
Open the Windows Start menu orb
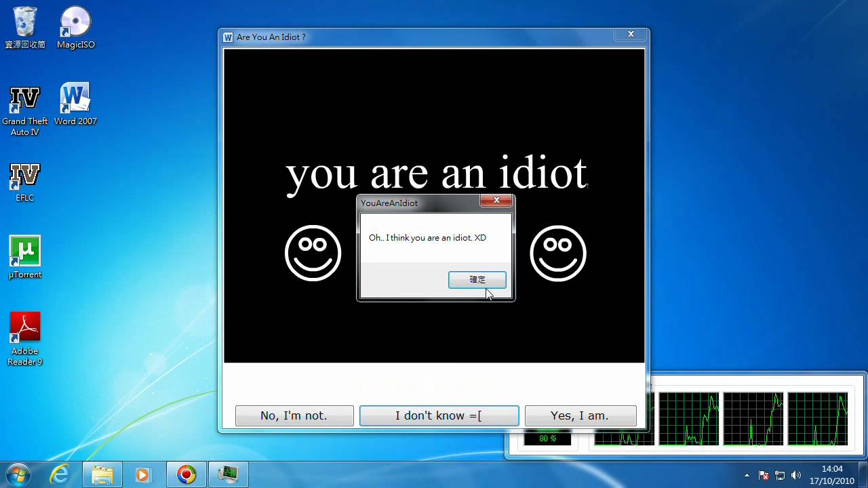coord(18,474)
